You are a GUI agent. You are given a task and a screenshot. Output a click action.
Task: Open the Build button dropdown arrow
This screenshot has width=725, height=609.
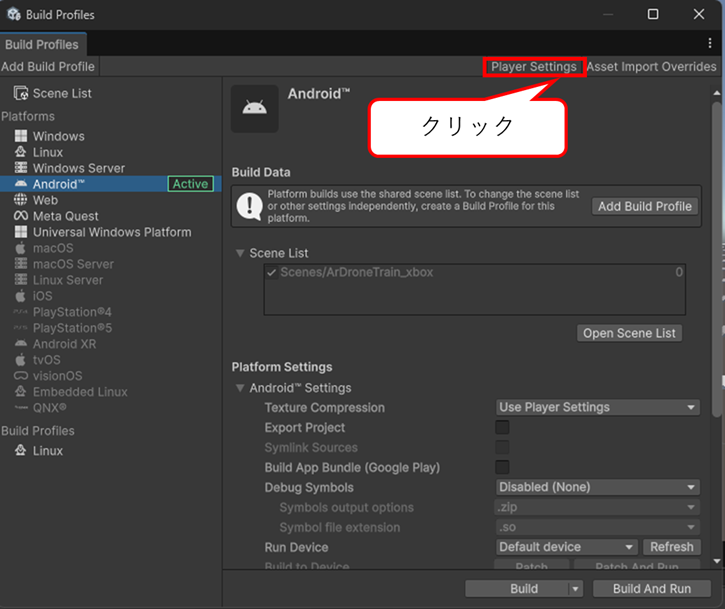pos(576,589)
